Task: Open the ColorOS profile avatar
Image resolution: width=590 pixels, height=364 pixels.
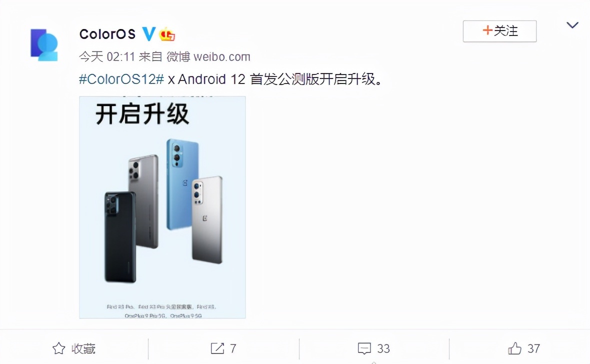Action: click(44, 45)
